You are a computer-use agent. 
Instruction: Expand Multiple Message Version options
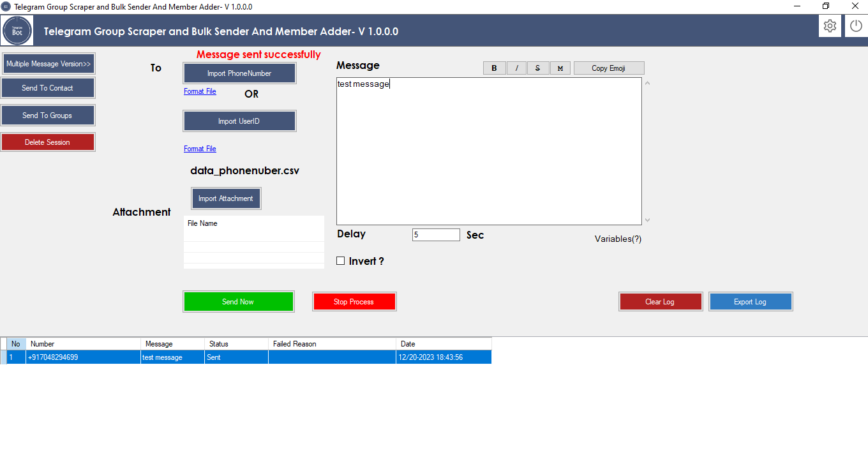tap(48, 63)
